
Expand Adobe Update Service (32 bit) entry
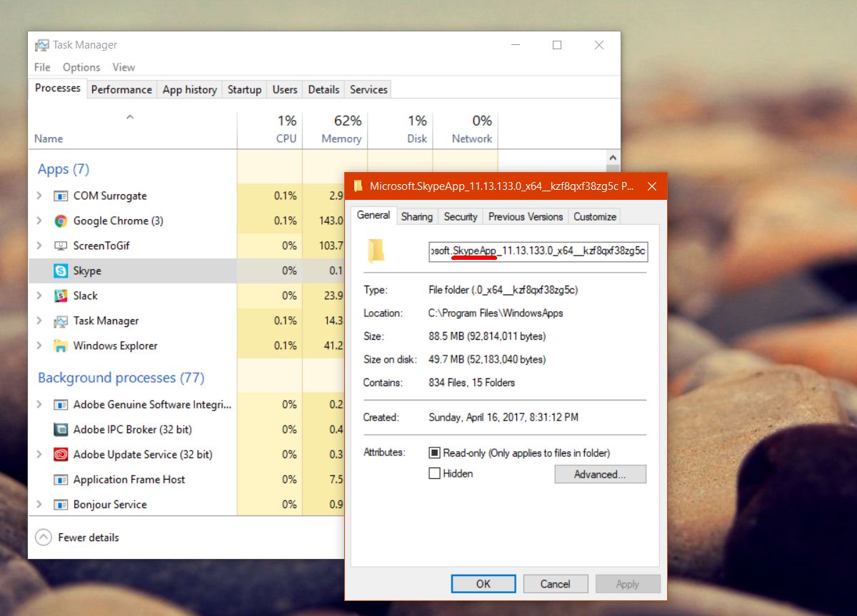pos(39,454)
